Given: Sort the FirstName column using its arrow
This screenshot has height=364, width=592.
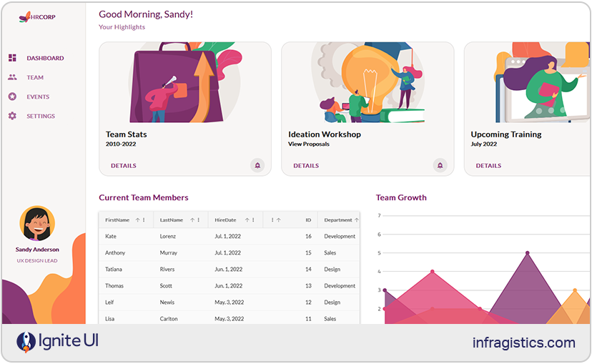Looking at the screenshot, I should pos(137,220).
